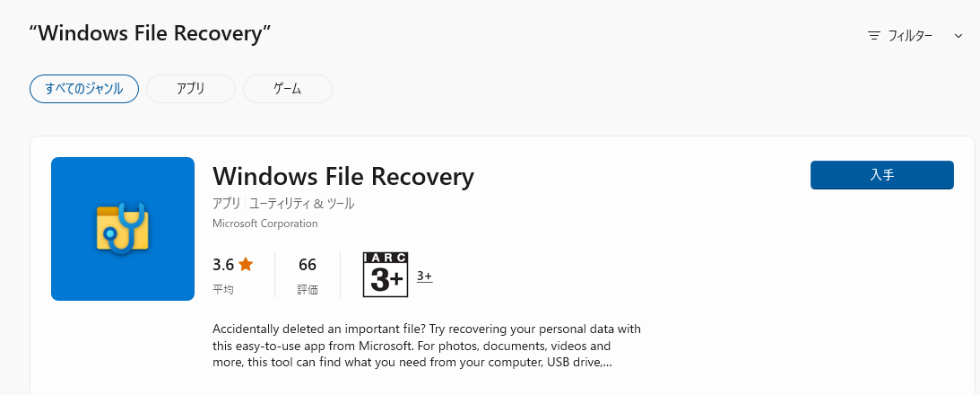Open the Windows File Recovery app icon
Screen dimensions: 980x395
123,229
